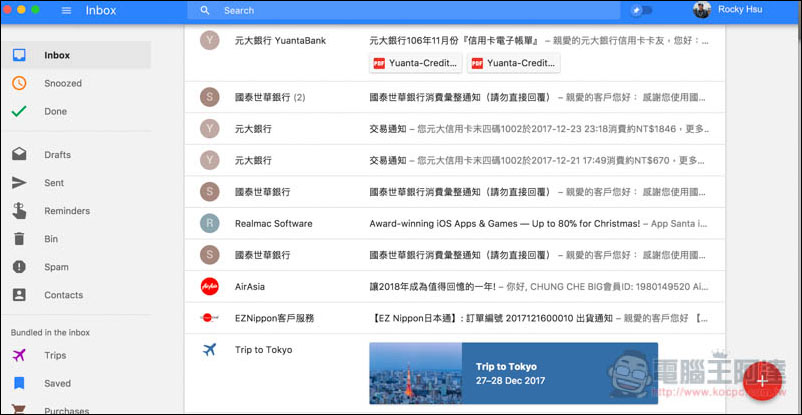Click the Sent paper plane icon
The image size is (802, 415).
click(19, 183)
